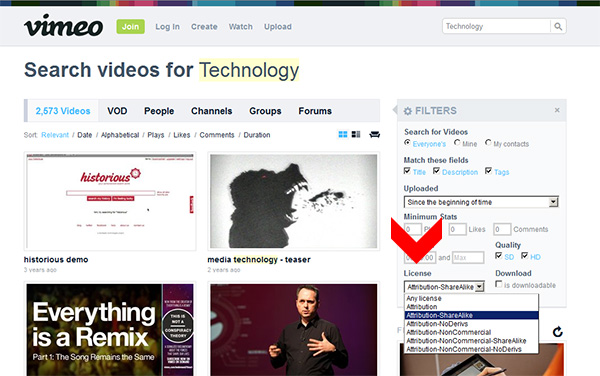Open the 2,573 Videos tab
The height and width of the screenshot is (376, 600).
[63, 111]
